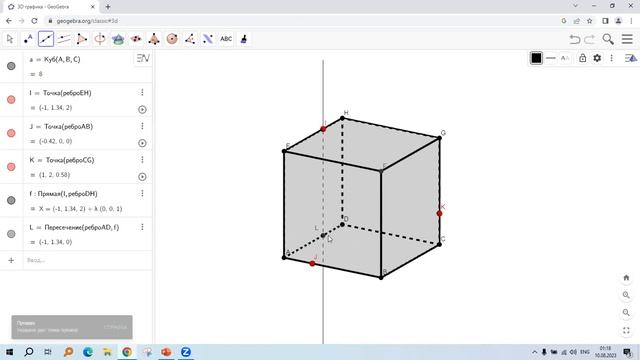Open the GeoGebra search magnifier

[608, 39]
